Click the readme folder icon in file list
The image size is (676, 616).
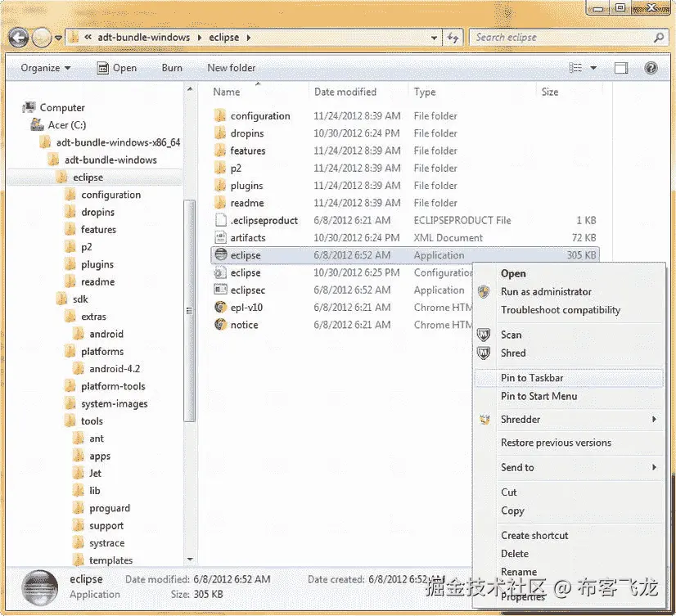coord(220,203)
